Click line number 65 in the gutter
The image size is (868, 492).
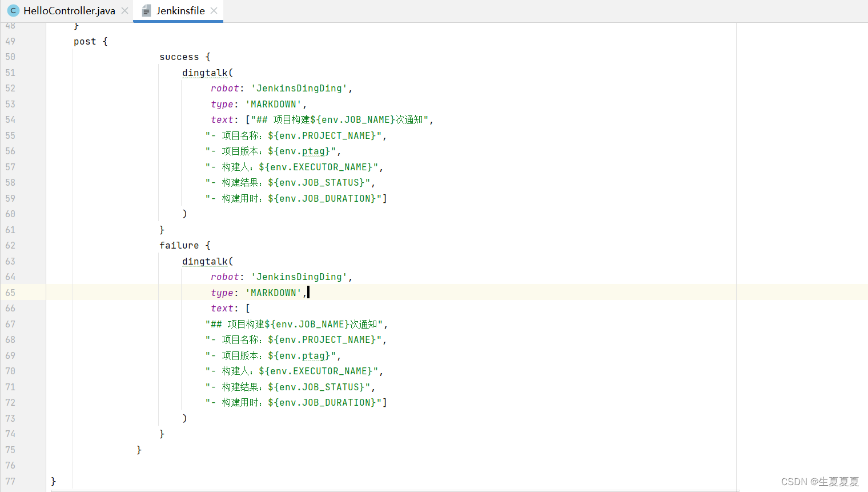[10, 293]
